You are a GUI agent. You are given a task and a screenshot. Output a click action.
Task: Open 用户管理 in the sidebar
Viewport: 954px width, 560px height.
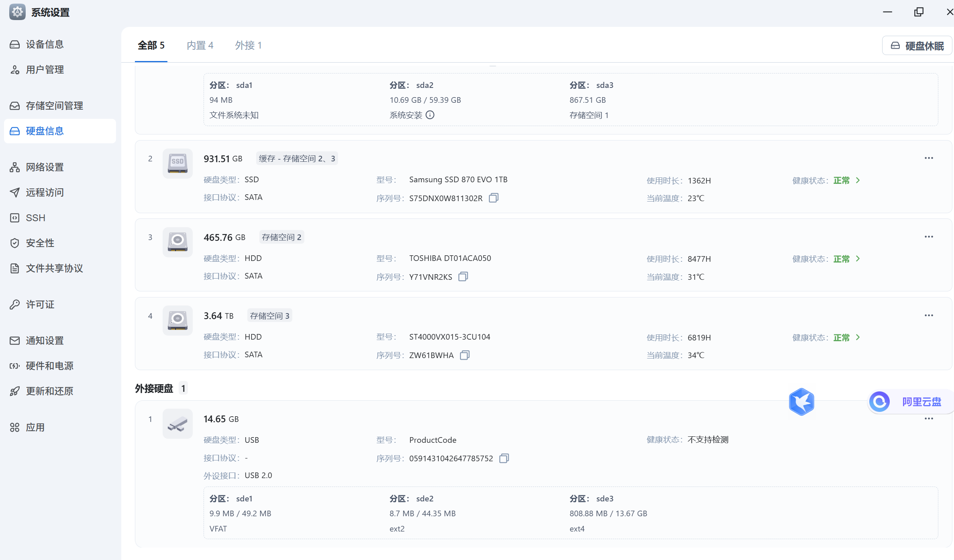[x=44, y=69]
